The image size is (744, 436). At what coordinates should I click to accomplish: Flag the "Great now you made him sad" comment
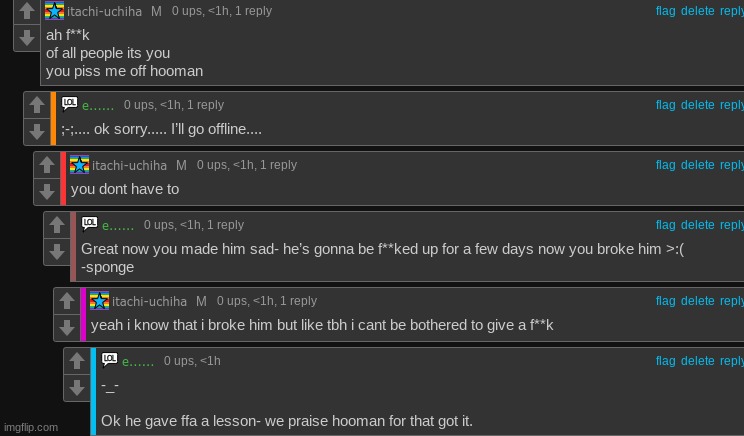click(665, 225)
